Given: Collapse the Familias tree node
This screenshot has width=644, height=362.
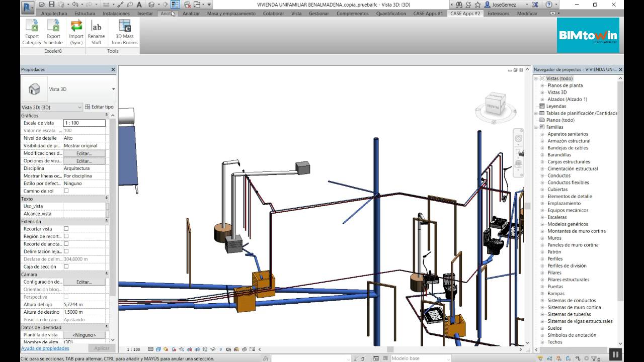Looking at the screenshot, I should click(x=536, y=127).
